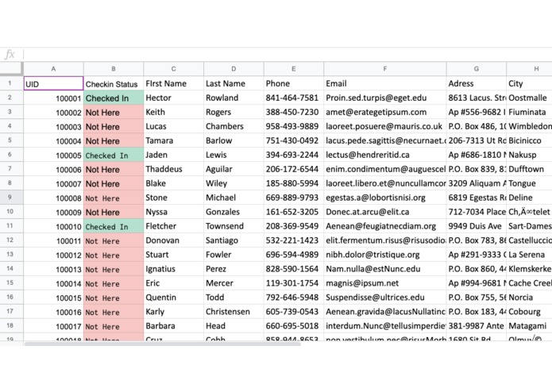Click phone number 161-652-3205
The image size is (552, 392).
click(292, 212)
